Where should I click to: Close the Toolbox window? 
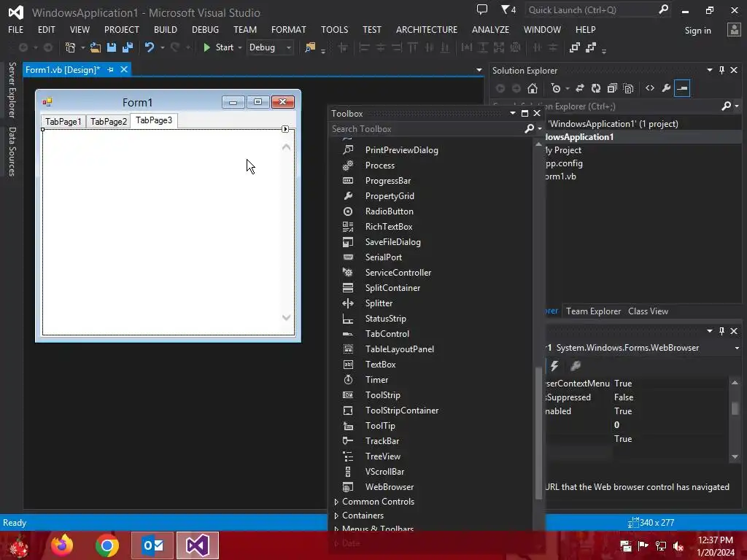[x=537, y=113]
